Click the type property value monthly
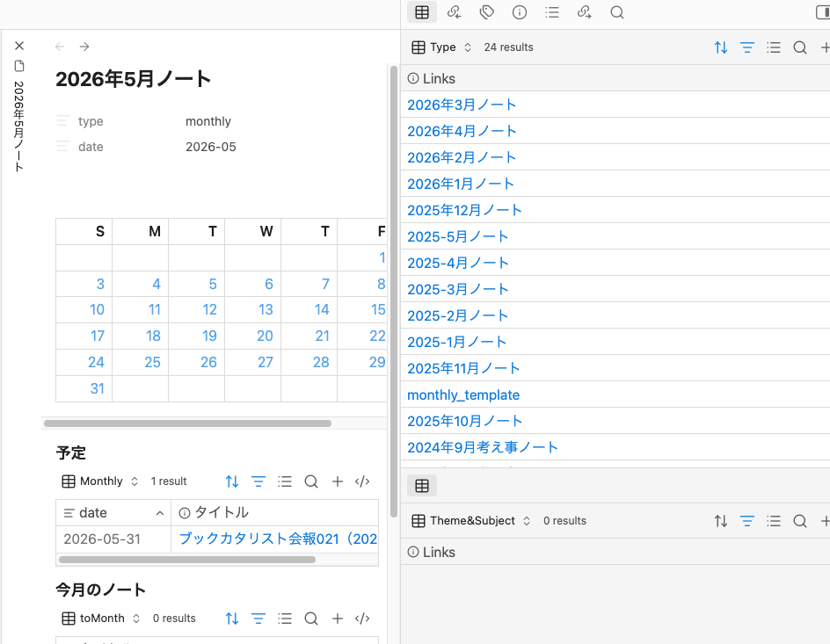 point(208,121)
